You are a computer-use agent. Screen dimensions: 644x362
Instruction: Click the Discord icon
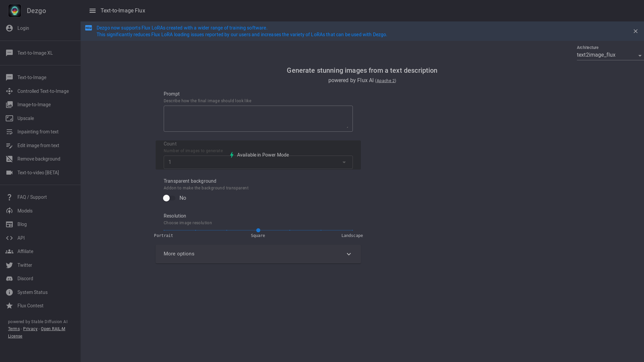[9, 279]
